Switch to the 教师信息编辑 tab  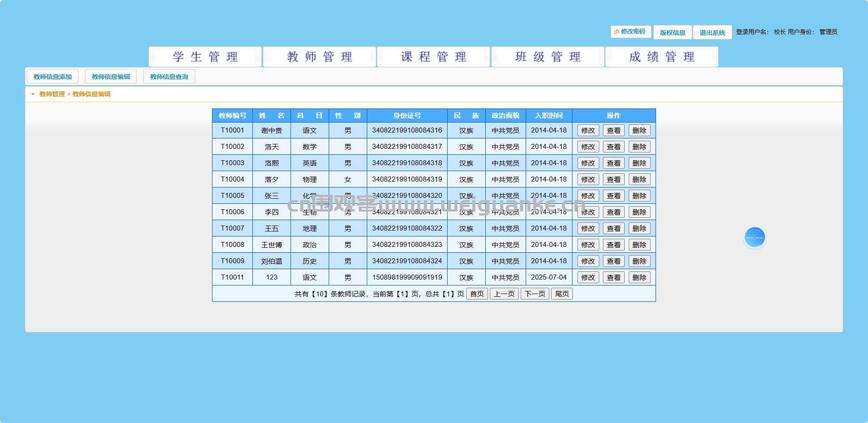111,77
